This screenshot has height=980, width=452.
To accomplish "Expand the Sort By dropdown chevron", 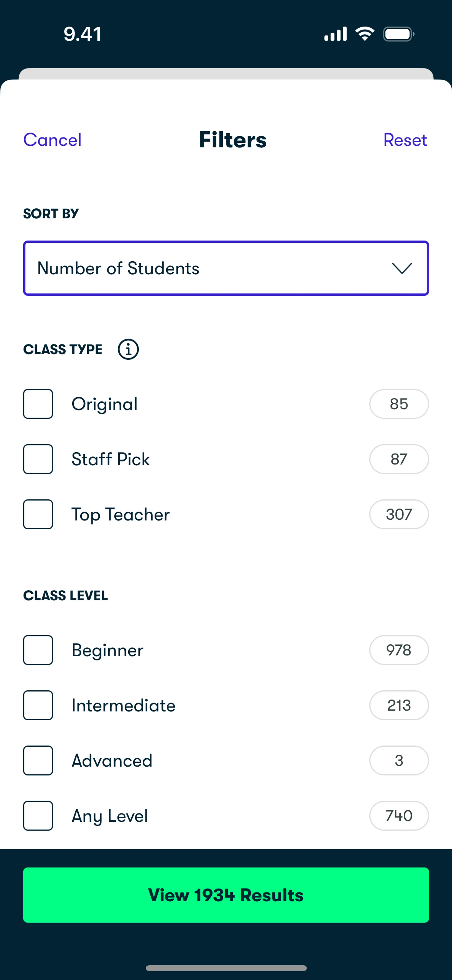I will pos(402,268).
